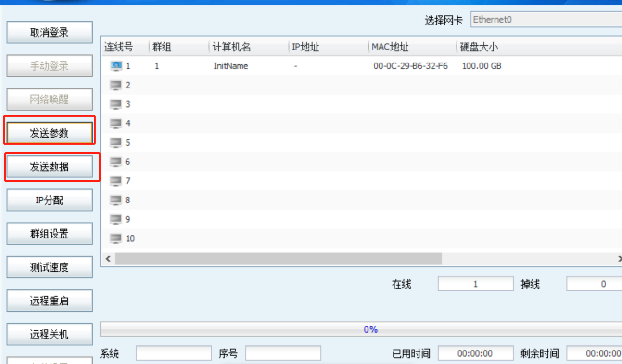Start 测试速度 speed test
This screenshot has height=364, width=622.
50,267
